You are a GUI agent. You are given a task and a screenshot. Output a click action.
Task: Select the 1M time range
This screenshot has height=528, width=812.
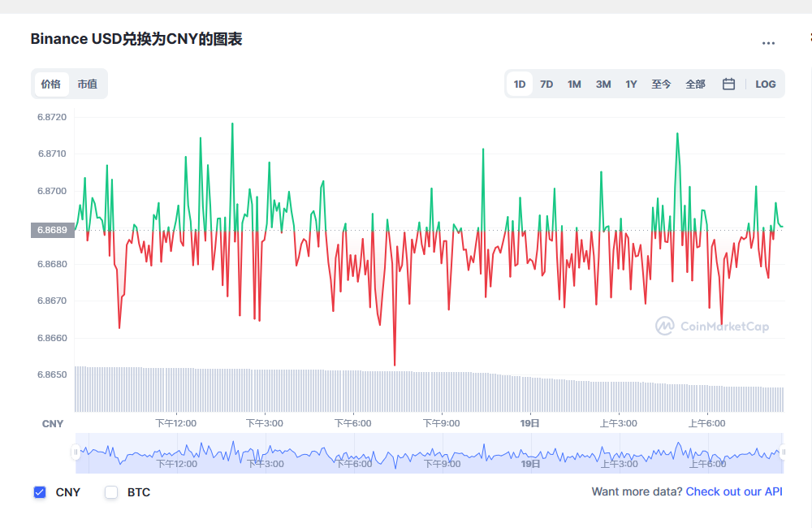(574, 84)
